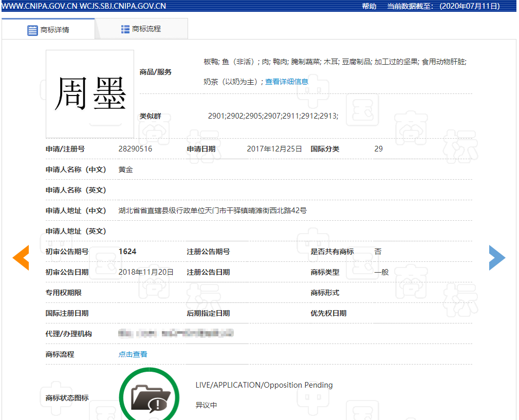The width and height of the screenshot is (519, 420).
Task: Click the 申请日期 label
Action: point(201,149)
